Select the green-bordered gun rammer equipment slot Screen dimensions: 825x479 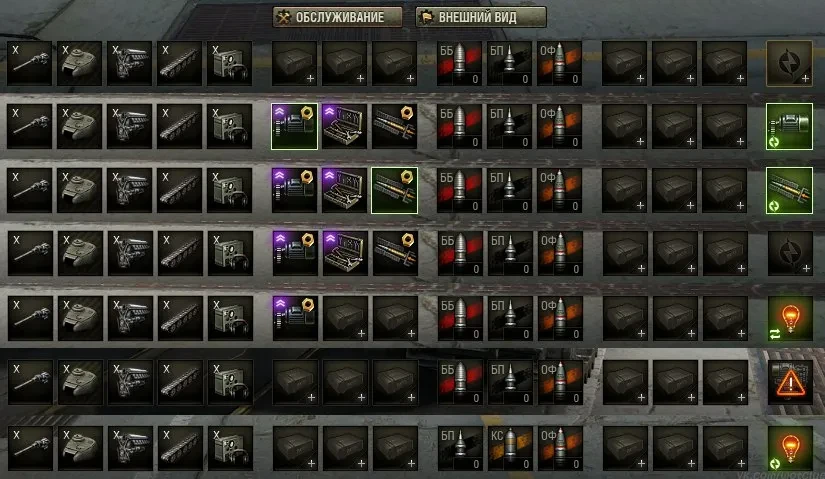coord(395,191)
